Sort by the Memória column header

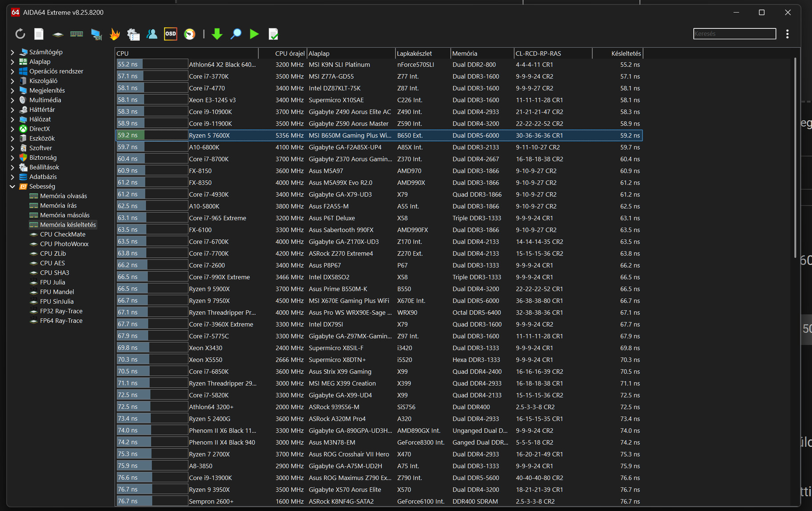coord(482,53)
